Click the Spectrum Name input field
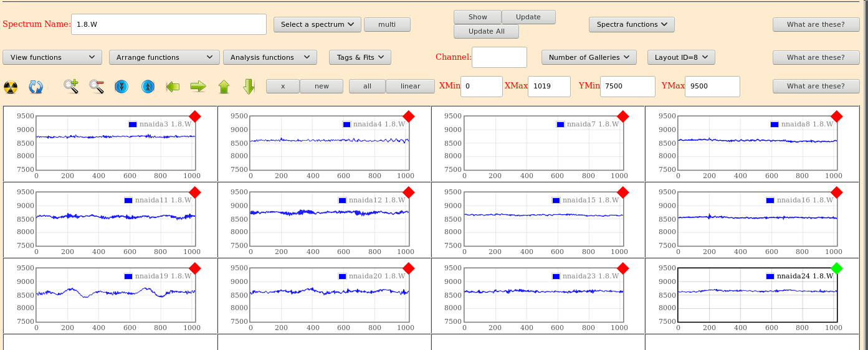 pos(169,24)
